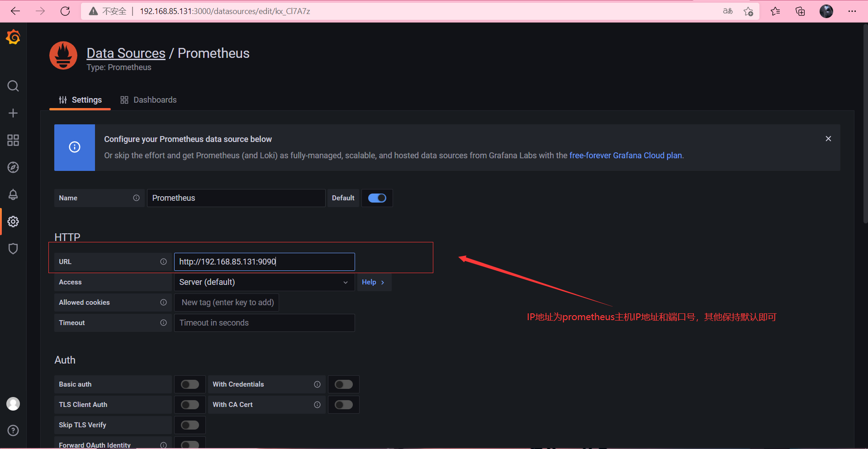This screenshot has width=868, height=449.
Task: Open the Help question mark icon
Action: (13, 430)
